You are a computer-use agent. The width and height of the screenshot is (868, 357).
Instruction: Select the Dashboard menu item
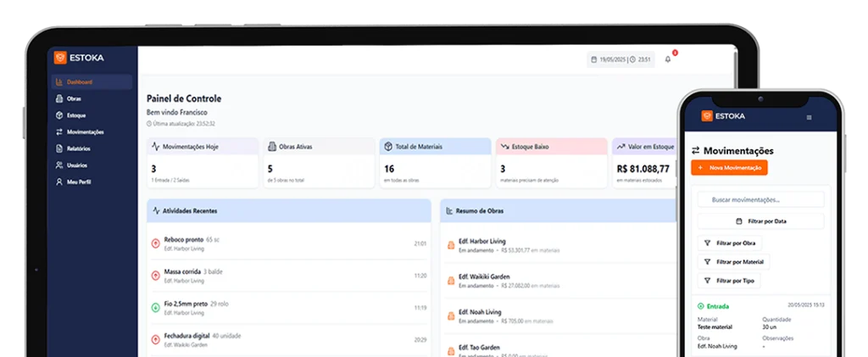pos(80,82)
